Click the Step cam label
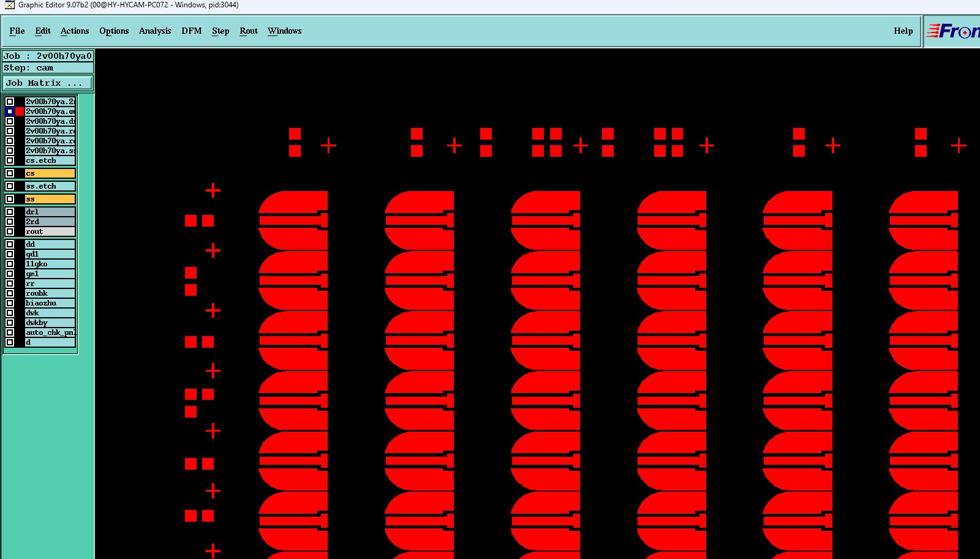This screenshot has height=559, width=980. (x=48, y=68)
